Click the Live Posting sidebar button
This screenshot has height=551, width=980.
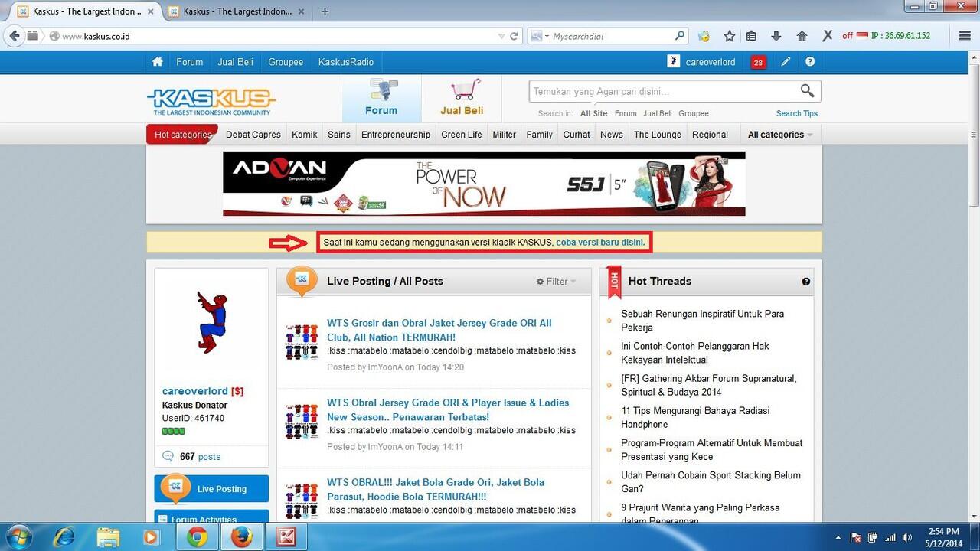(211, 489)
